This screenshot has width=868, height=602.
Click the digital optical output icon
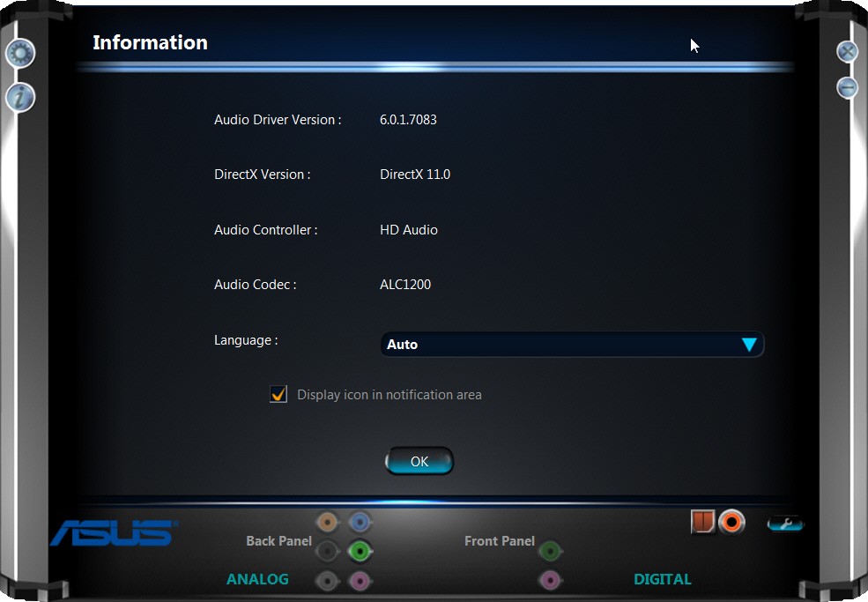pyautogui.click(x=703, y=522)
